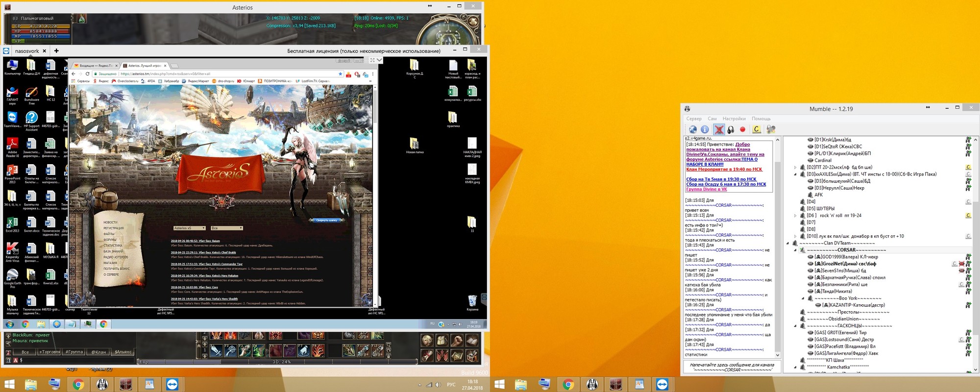Open the Сам menu in Mumble
Viewport: 980px width, 392px height.
coord(712,119)
